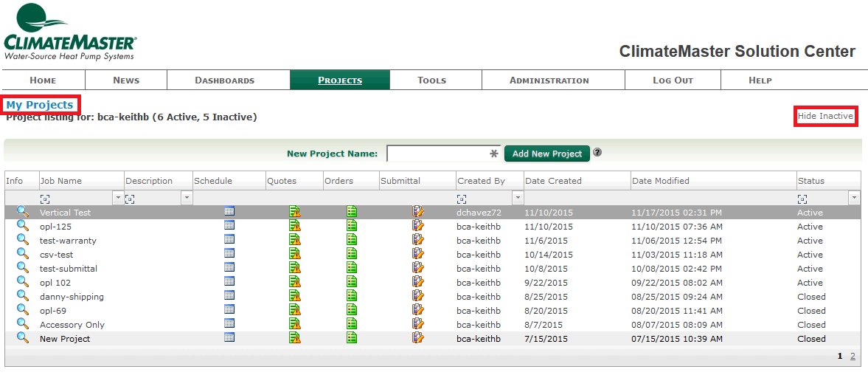
Task: Open Job Name filter type icon
Action: pyautogui.click(x=44, y=198)
